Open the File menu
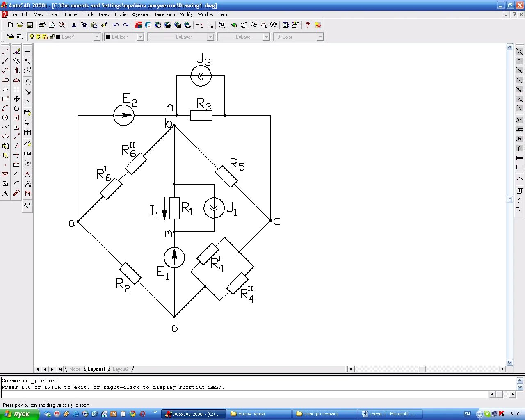 [14, 14]
